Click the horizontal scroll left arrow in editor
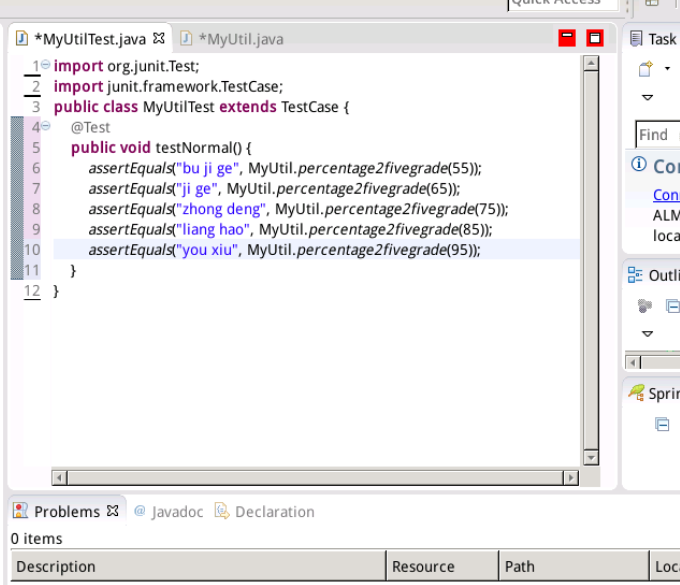The width and height of the screenshot is (680, 585). (x=59, y=478)
